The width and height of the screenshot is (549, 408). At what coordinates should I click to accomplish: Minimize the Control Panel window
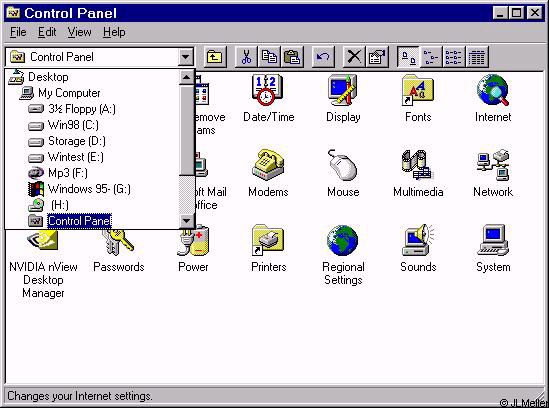pyautogui.click(x=500, y=13)
